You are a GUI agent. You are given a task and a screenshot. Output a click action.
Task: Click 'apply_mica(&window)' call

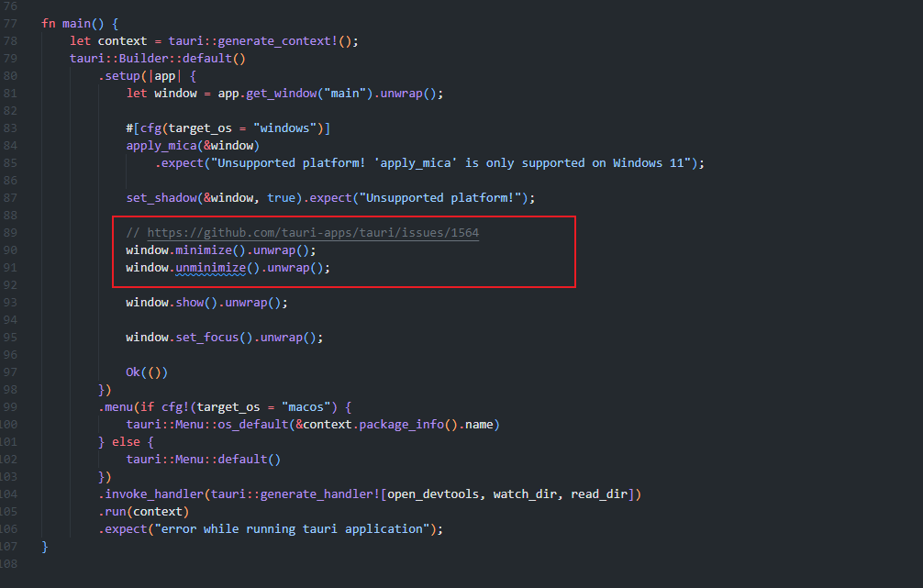click(x=193, y=145)
